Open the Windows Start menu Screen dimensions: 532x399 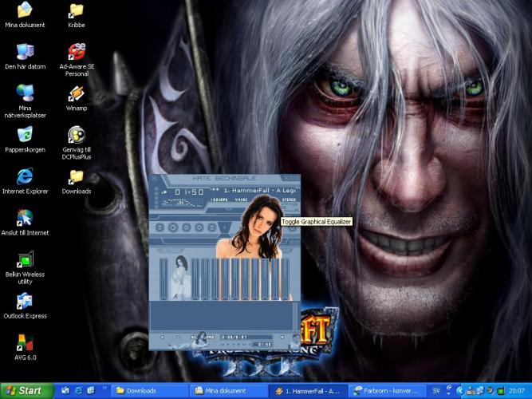[x=26, y=390]
